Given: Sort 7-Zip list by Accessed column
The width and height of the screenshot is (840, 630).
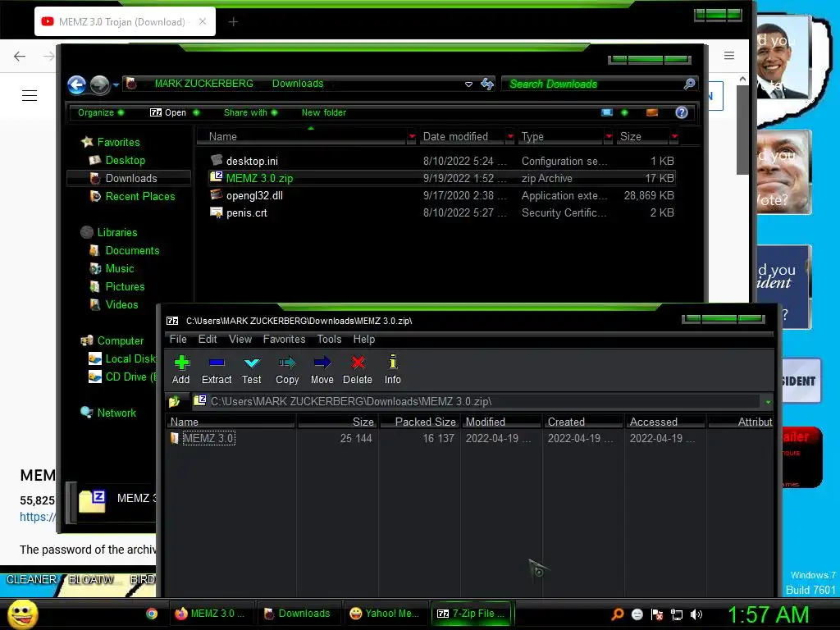Looking at the screenshot, I should point(665,422).
